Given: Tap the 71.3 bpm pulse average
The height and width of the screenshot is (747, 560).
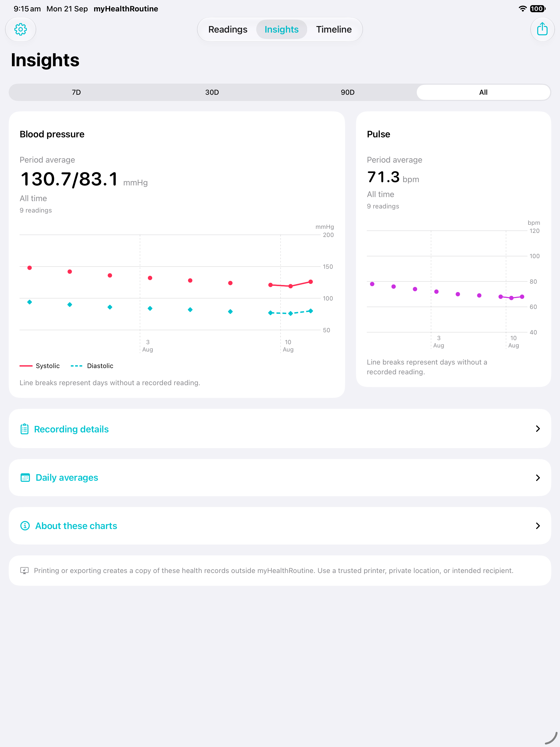Looking at the screenshot, I should pos(383,177).
